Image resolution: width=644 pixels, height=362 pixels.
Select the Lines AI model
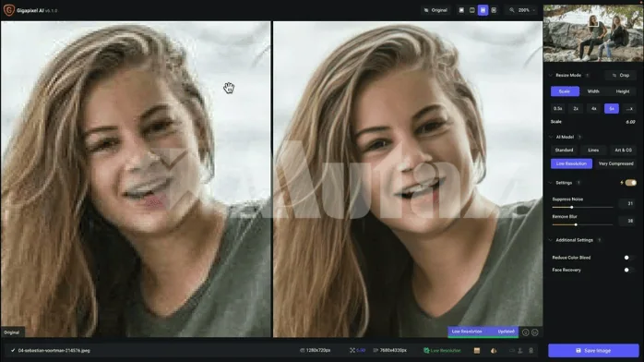click(x=593, y=150)
